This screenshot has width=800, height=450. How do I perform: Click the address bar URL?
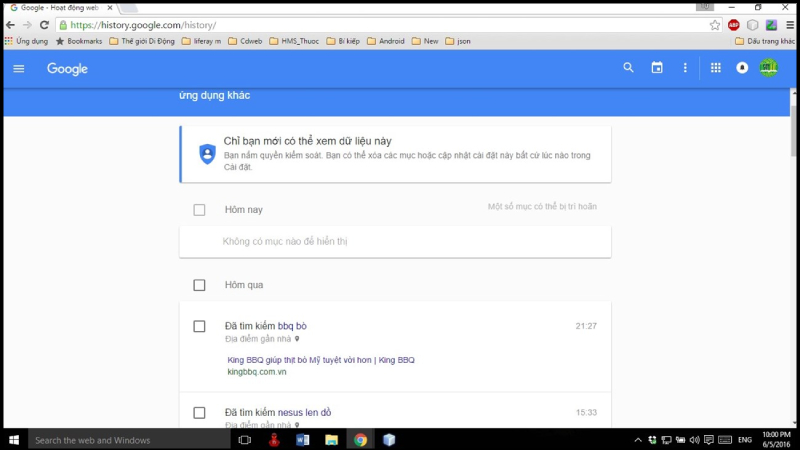pyautogui.click(x=143, y=25)
